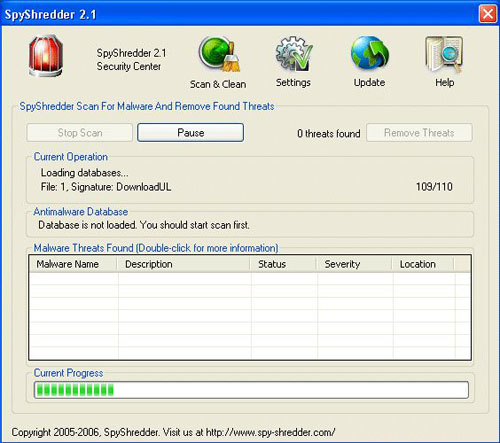Click the Stop Scan button
This screenshot has height=443, width=500.
(80, 133)
